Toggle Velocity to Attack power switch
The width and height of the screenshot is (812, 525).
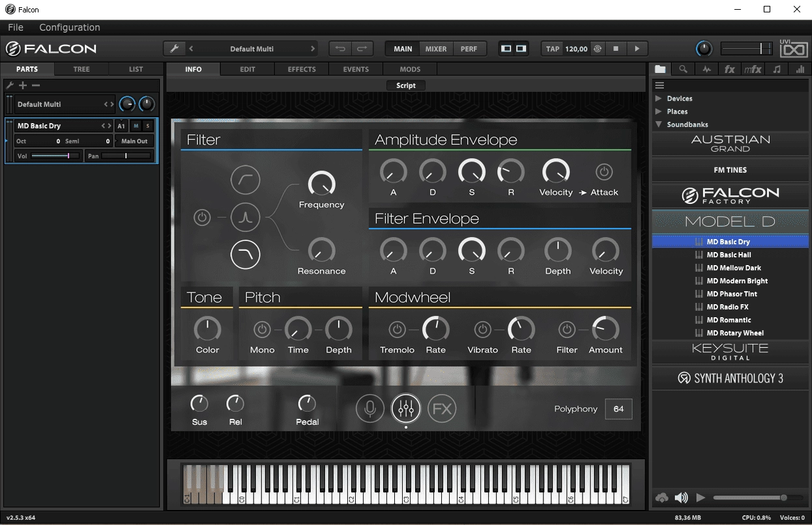click(604, 172)
